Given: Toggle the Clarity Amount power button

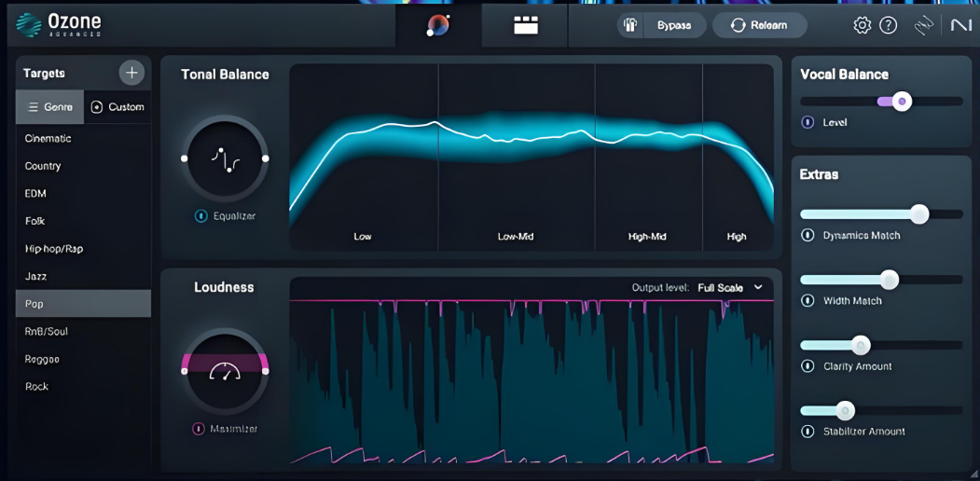Looking at the screenshot, I should 807,366.
